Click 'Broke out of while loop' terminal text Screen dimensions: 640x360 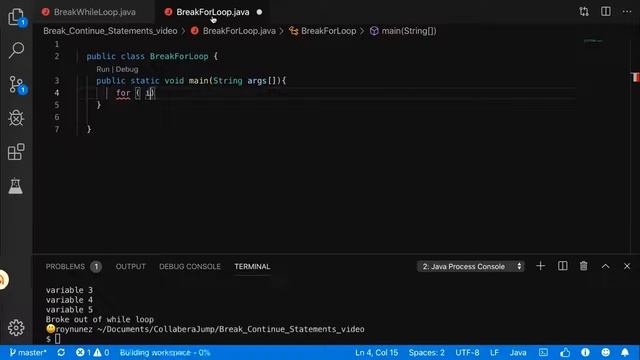pos(100,319)
